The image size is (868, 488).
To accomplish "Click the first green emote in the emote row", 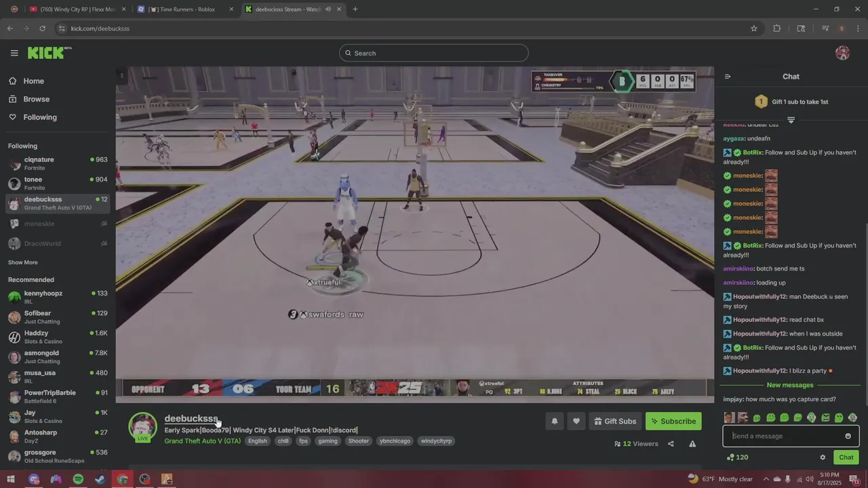I will tap(757, 418).
